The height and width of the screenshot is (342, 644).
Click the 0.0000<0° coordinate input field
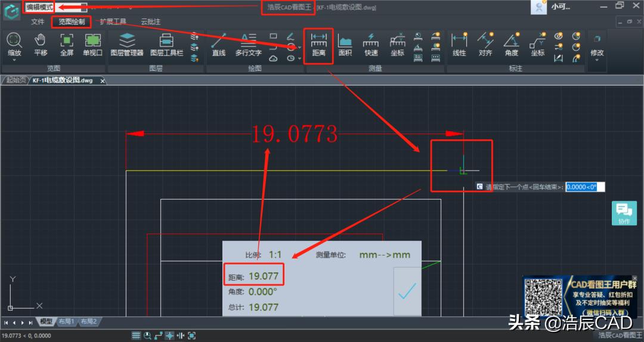click(x=586, y=187)
